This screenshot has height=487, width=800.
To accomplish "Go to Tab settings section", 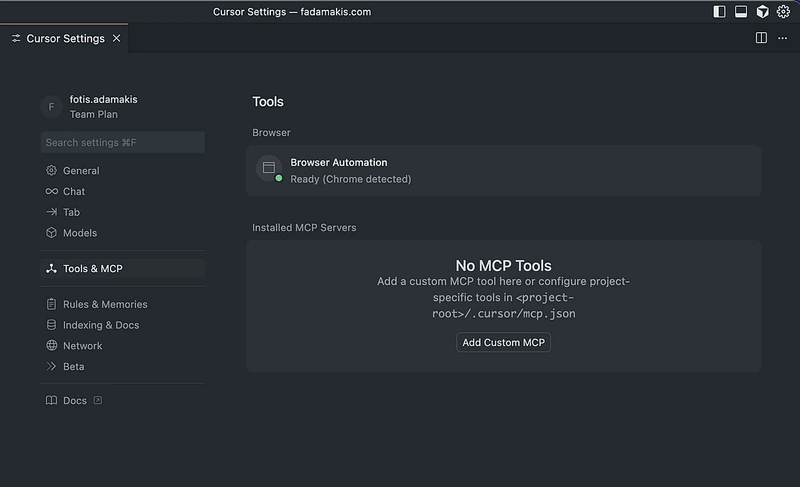I will (122, 212).
